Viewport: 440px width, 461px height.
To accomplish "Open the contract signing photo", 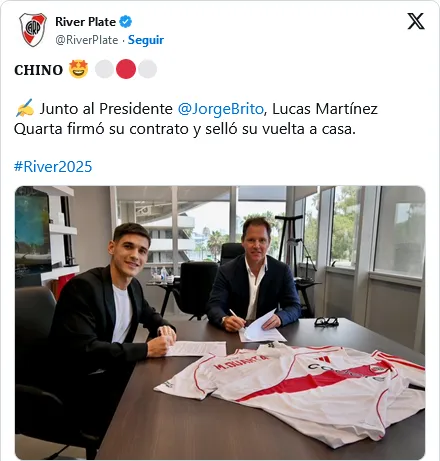I will coord(220,323).
